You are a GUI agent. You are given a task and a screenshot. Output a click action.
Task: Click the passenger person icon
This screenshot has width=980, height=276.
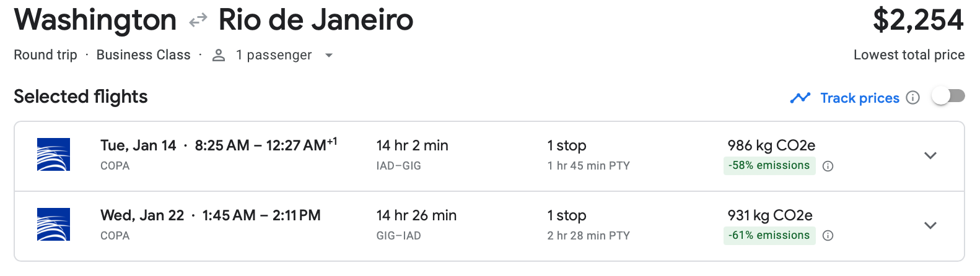(218, 56)
